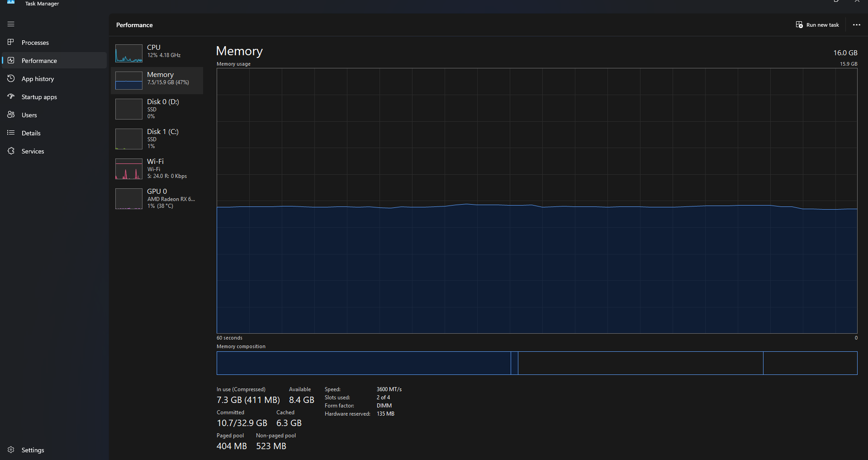Click the 15.9 GB graph maximum label

849,64
